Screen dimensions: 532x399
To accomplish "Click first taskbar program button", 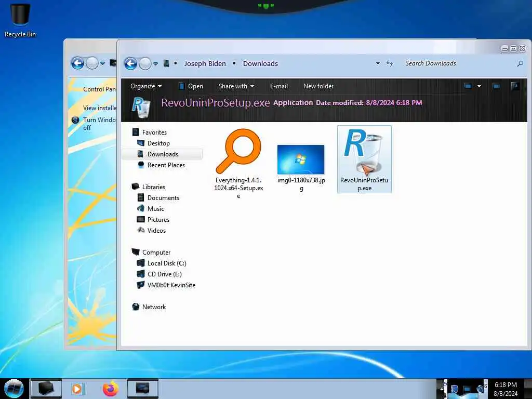I will (x=46, y=389).
